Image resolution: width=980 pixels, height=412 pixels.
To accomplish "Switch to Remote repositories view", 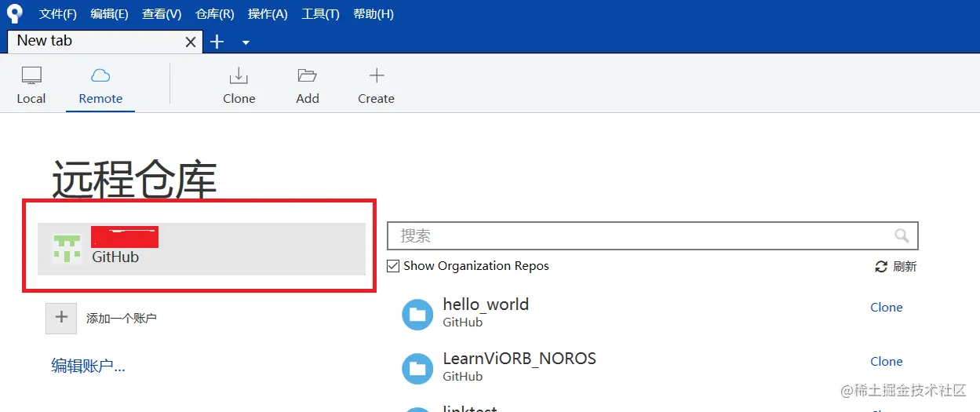I will (100, 86).
